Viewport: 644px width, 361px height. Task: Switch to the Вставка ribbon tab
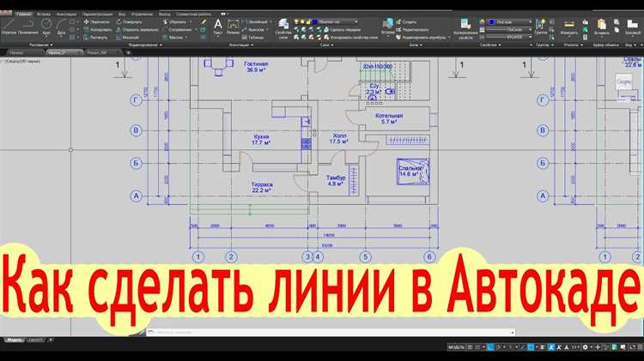tap(44, 14)
